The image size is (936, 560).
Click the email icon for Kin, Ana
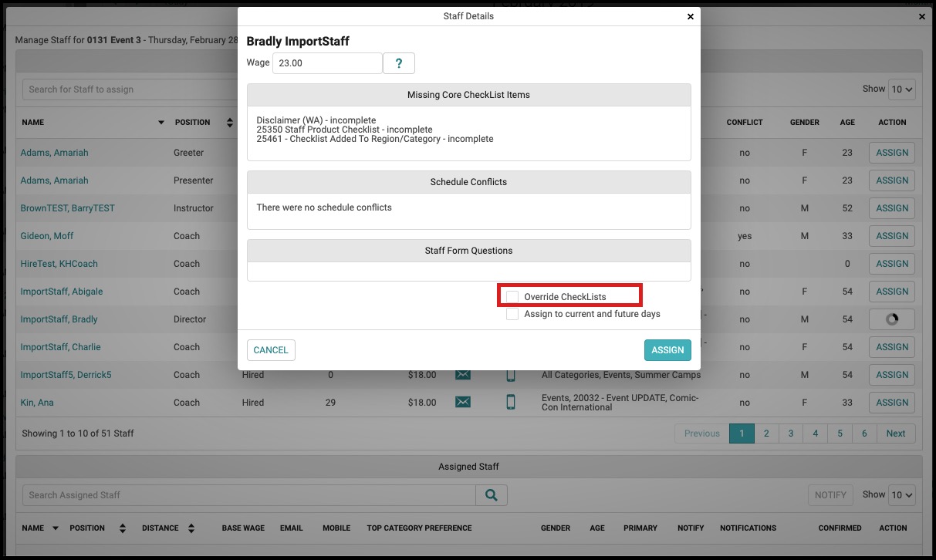tap(463, 402)
